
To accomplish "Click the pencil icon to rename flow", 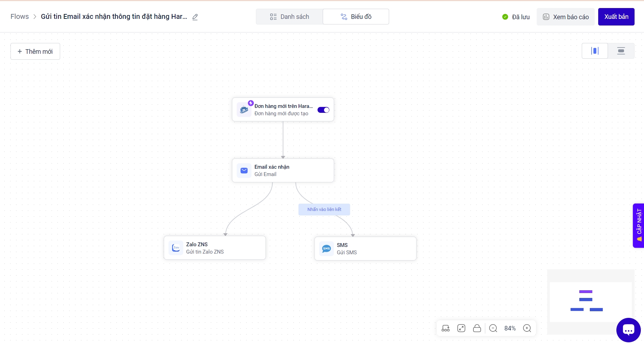I will pos(195,17).
